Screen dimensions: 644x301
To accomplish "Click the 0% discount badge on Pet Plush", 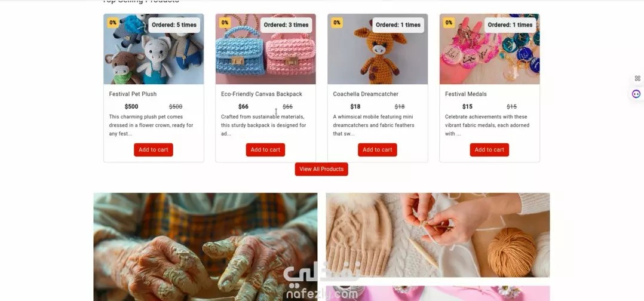I will (113, 23).
